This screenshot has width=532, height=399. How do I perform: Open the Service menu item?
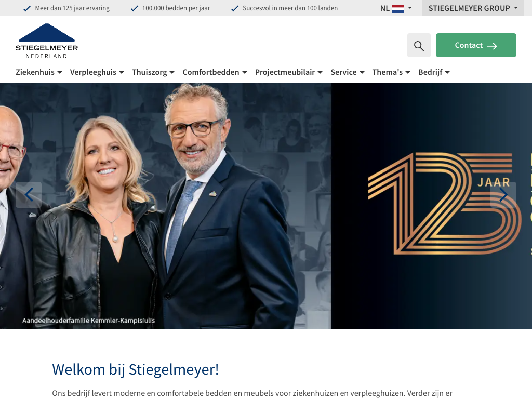(348, 72)
